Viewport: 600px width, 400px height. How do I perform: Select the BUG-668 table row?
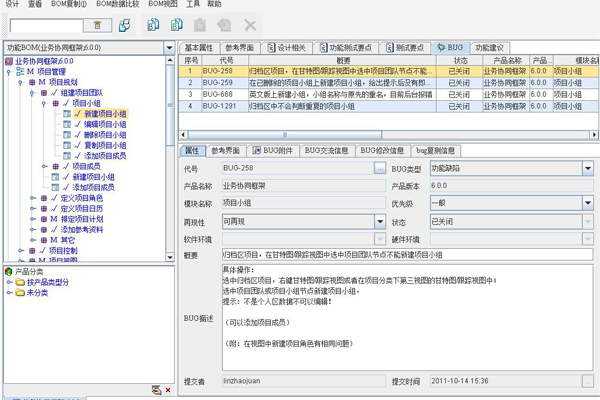coord(389,95)
